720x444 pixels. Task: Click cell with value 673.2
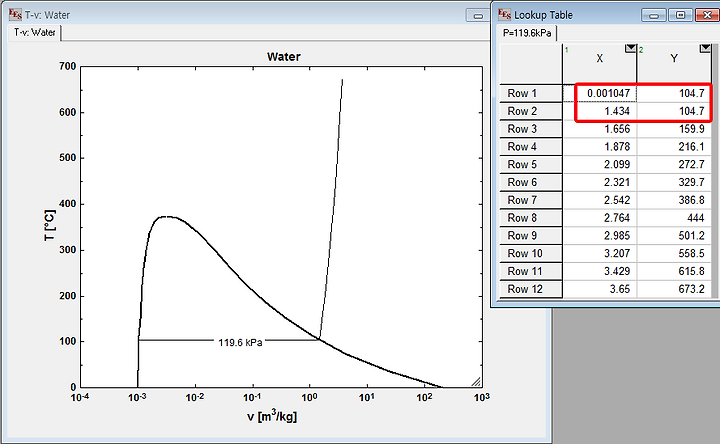(x=674, y=289)
